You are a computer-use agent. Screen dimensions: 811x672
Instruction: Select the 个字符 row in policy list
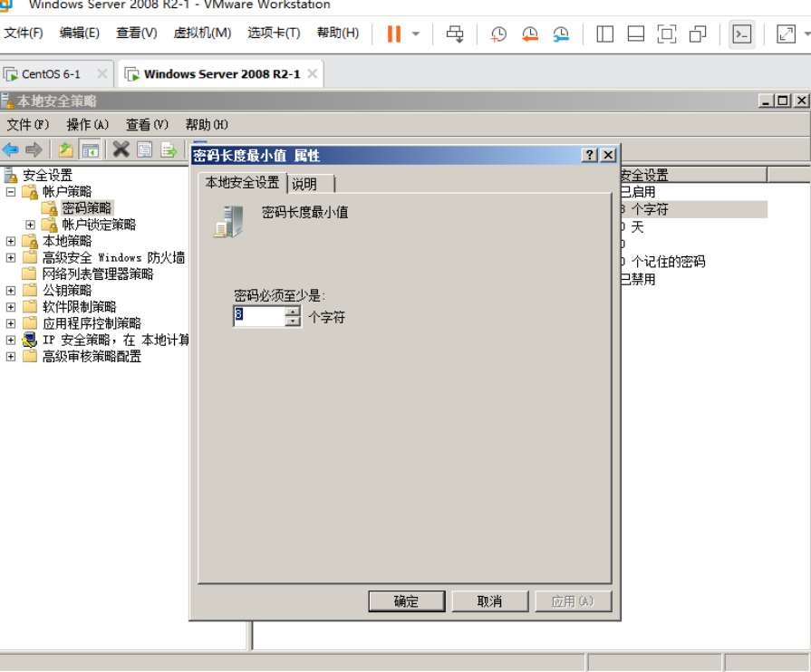[x=693, y=209]
